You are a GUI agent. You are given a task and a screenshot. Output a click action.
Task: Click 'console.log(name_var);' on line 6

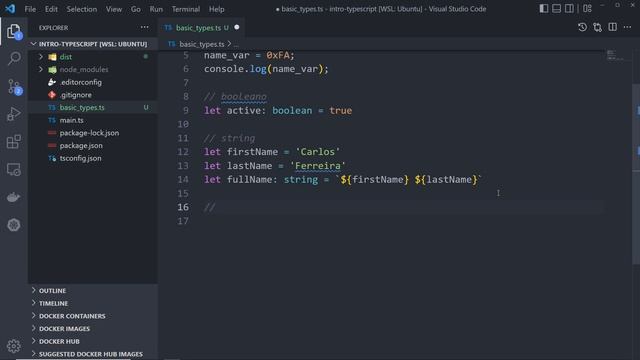click(x=266, y=69)
